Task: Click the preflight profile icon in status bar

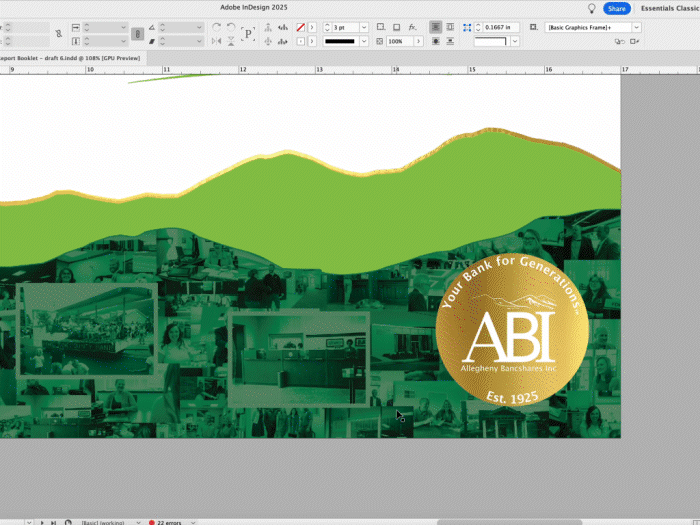Action: tap(68, 522)
